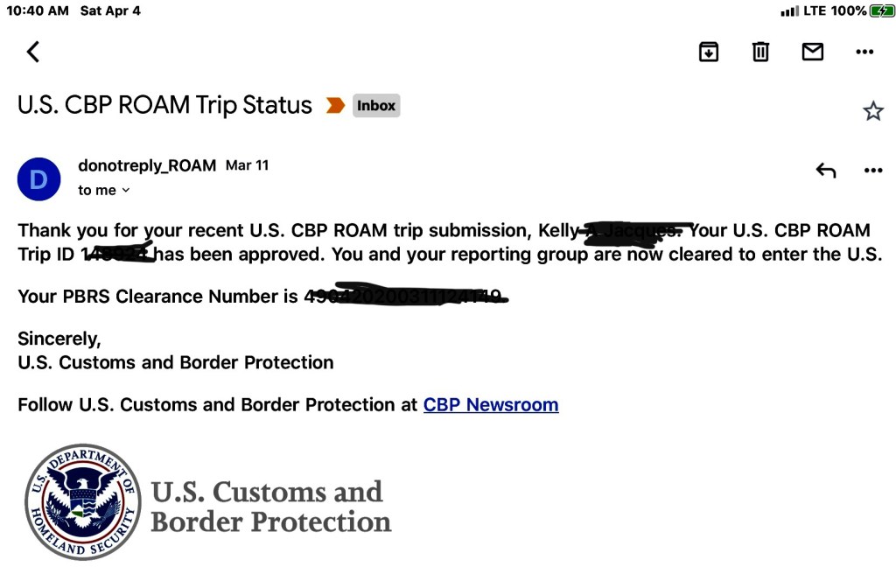This screenshot has width=896, height=588.
Task: Expand the 'to me' recipient details
Action: click(x=104, y=190)
